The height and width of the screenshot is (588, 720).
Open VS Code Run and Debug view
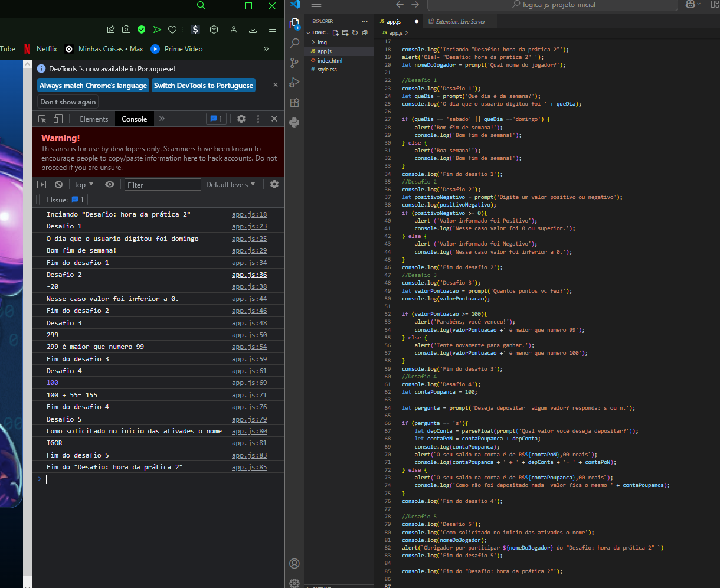(x=295, y=83)
